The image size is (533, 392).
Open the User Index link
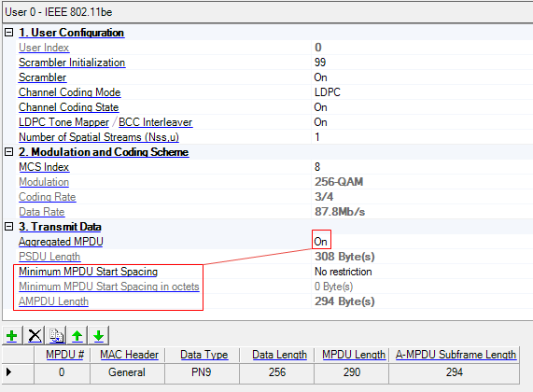pos(44,48)
